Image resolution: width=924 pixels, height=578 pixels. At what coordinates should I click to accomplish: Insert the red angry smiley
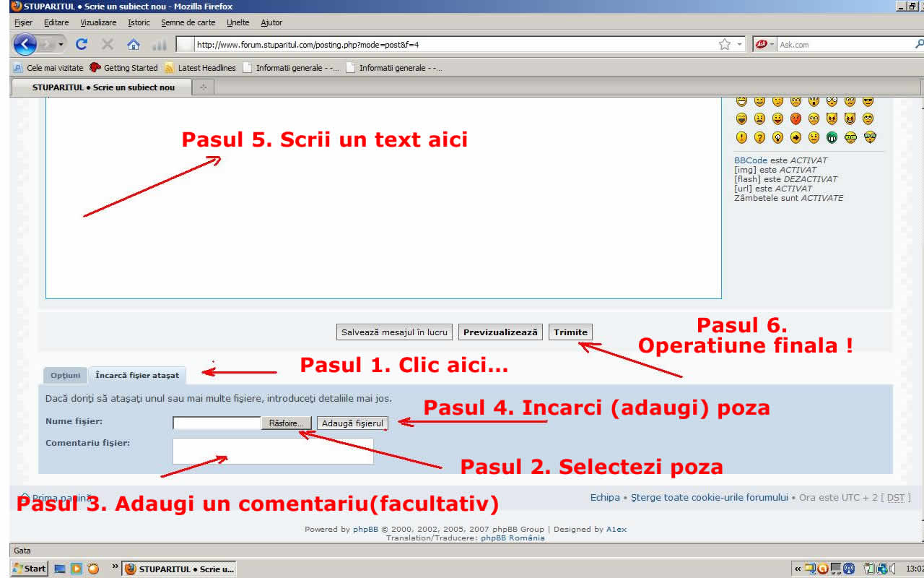click(x=796, y=118)
